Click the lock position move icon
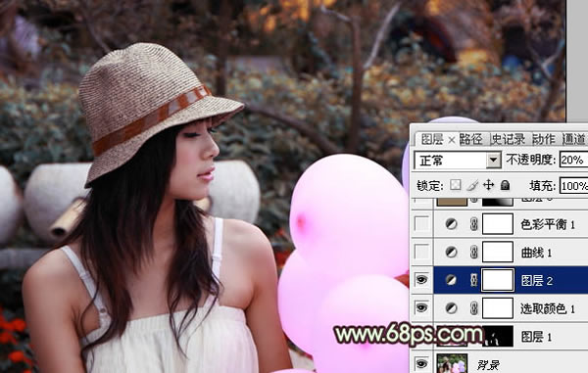 488,185
